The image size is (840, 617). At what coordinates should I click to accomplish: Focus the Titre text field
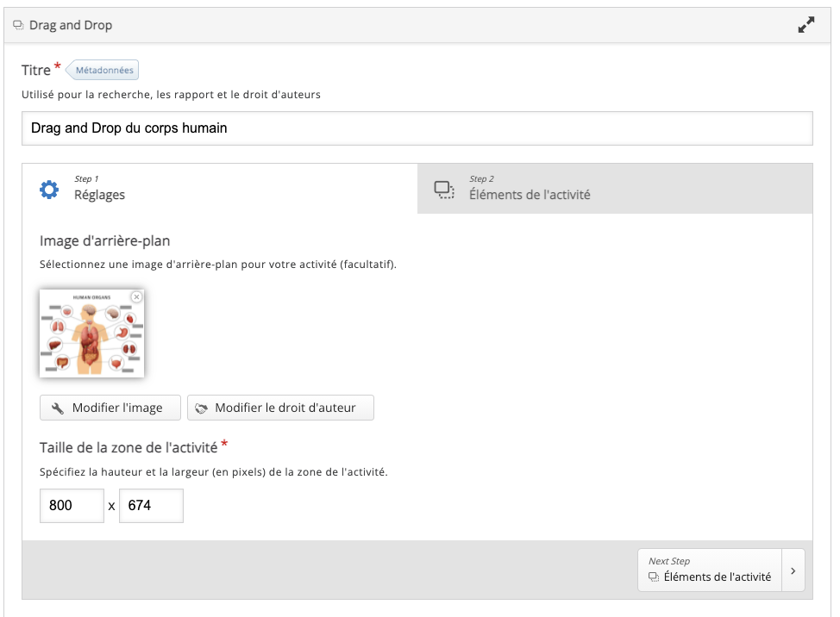417,128
